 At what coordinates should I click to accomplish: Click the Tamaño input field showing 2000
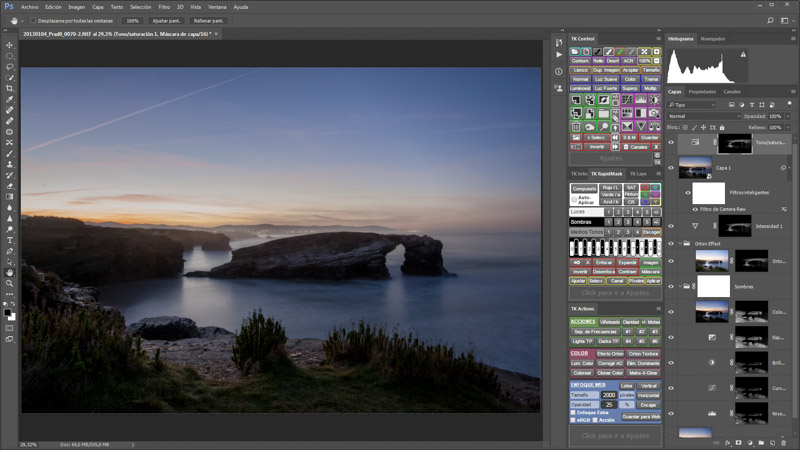click(x=608, y=395)
